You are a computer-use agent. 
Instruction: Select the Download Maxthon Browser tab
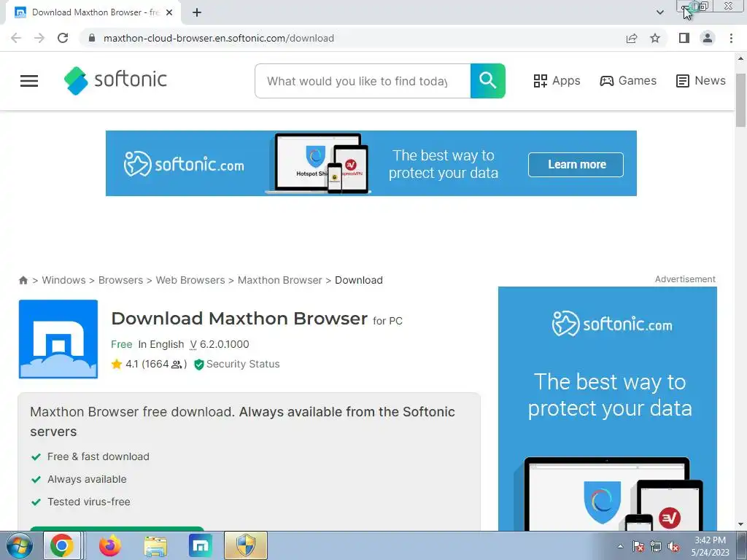93,12
